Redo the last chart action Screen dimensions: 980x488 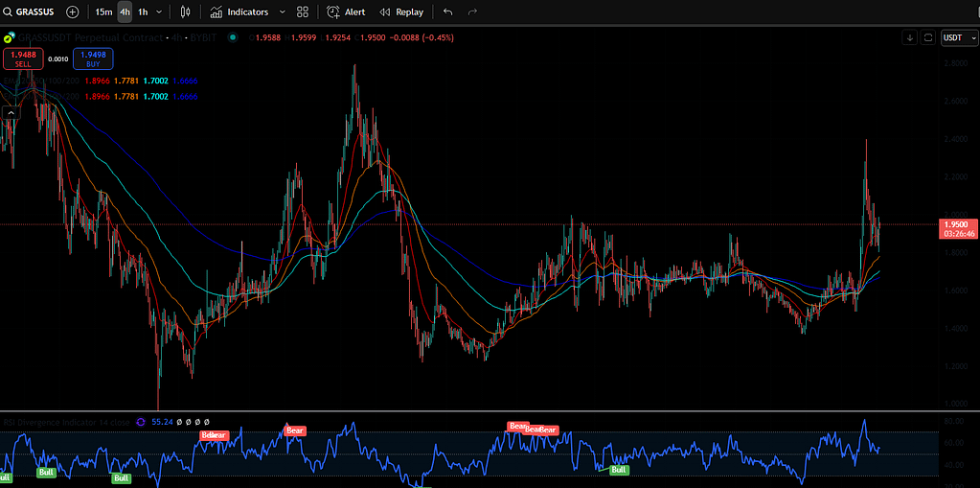click(472, 12)
